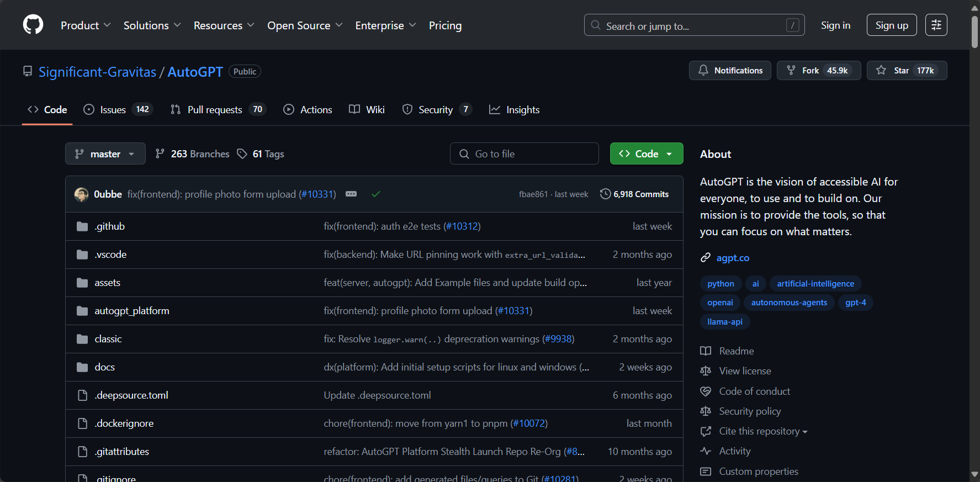Click the Pricing link

[x=445, y=25]
